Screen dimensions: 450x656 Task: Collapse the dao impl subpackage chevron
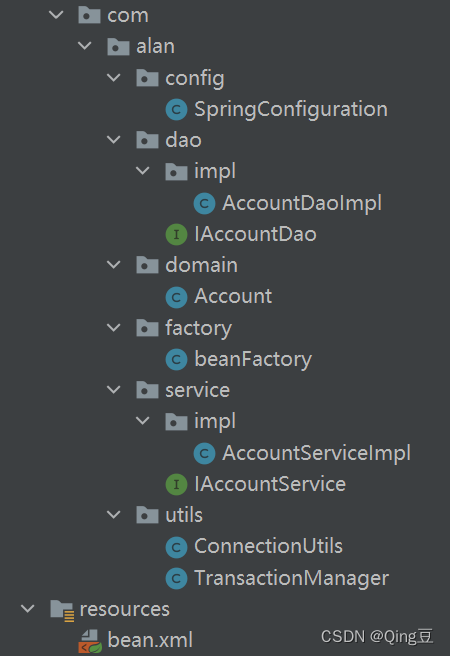tap(143, 171)
